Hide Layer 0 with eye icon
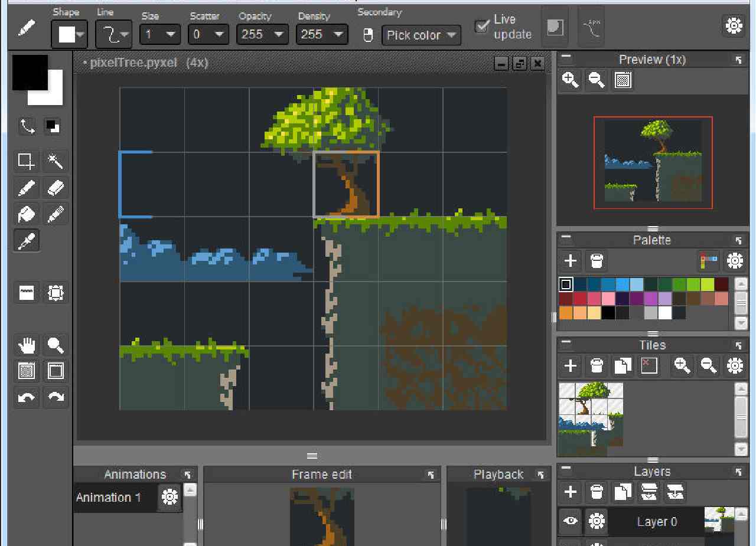Viewport: 756px width, 546px height. pos(570,521)
